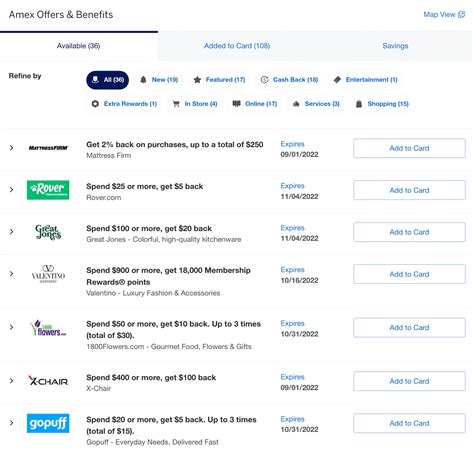Add the X-Chair offer to card
The image size is (474, 452).
point(409,381)
